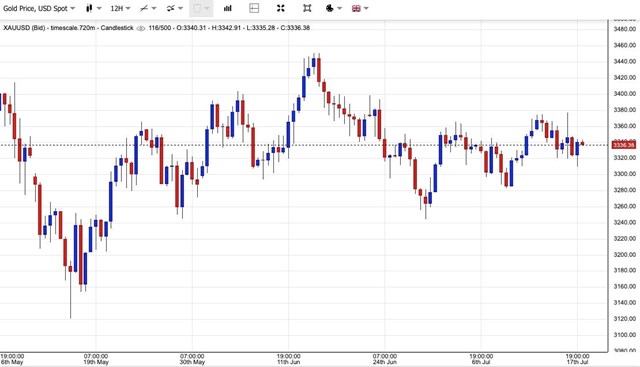
Task: Toggle the crosshair grid layout icon
Action: click(x=254, y=8)
